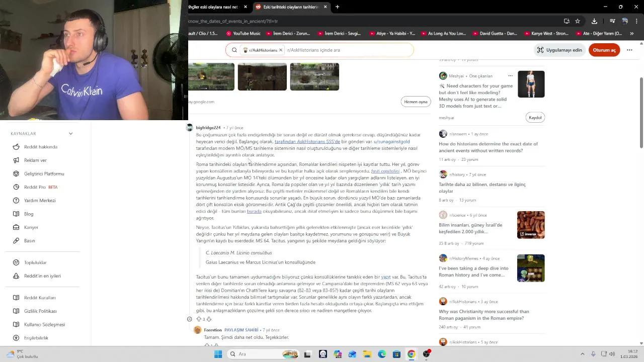This screenshot has width=644, height=362.
Task: Open the r/science post date seeds thumbnail
Action: 531,225
